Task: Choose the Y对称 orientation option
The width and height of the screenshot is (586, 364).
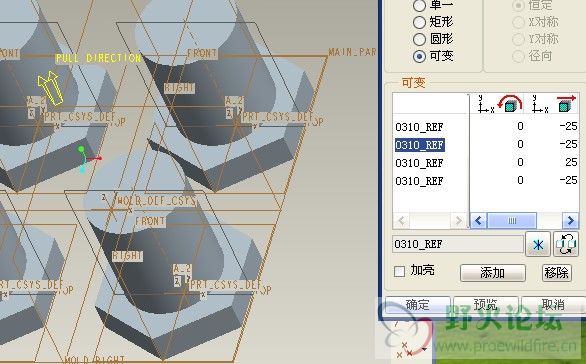Action: click(x=518, y=39)
